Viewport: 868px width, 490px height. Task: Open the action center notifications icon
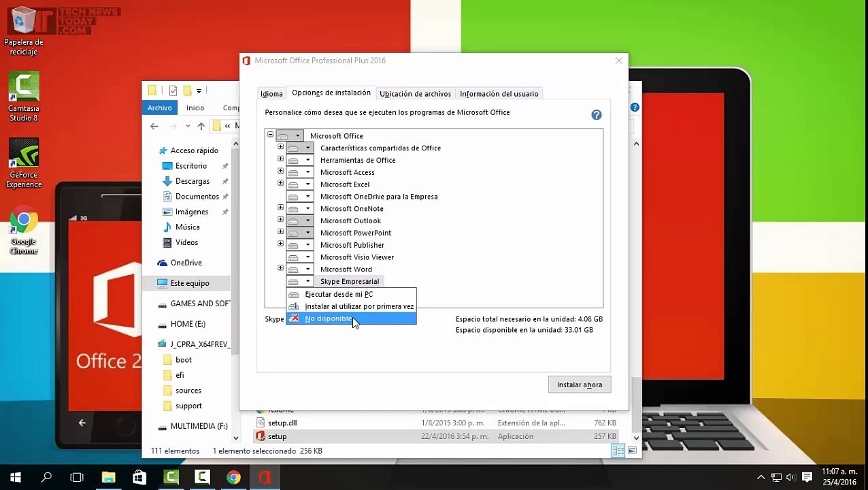tap(807, 477)
